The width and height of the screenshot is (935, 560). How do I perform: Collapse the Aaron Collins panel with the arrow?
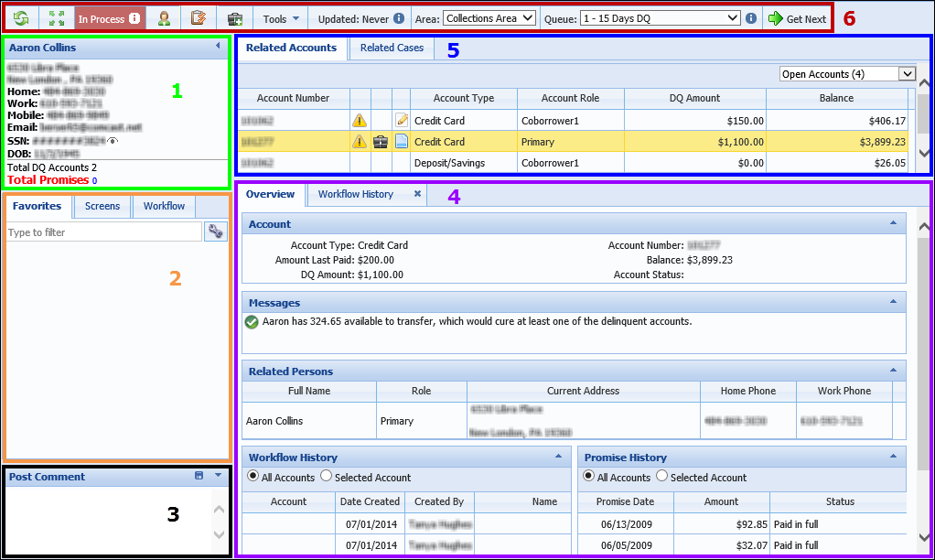[x=218, y=46]
